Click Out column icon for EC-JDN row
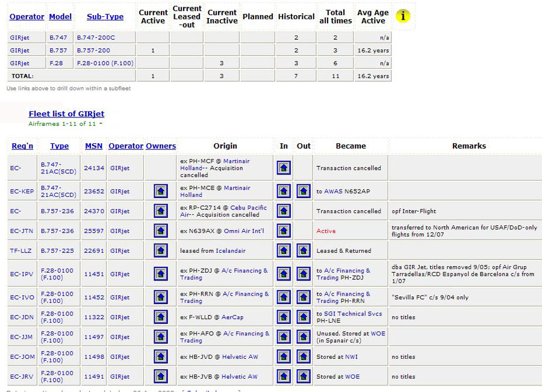The width and height of the screenshot is (542, 392). (304, 317)
